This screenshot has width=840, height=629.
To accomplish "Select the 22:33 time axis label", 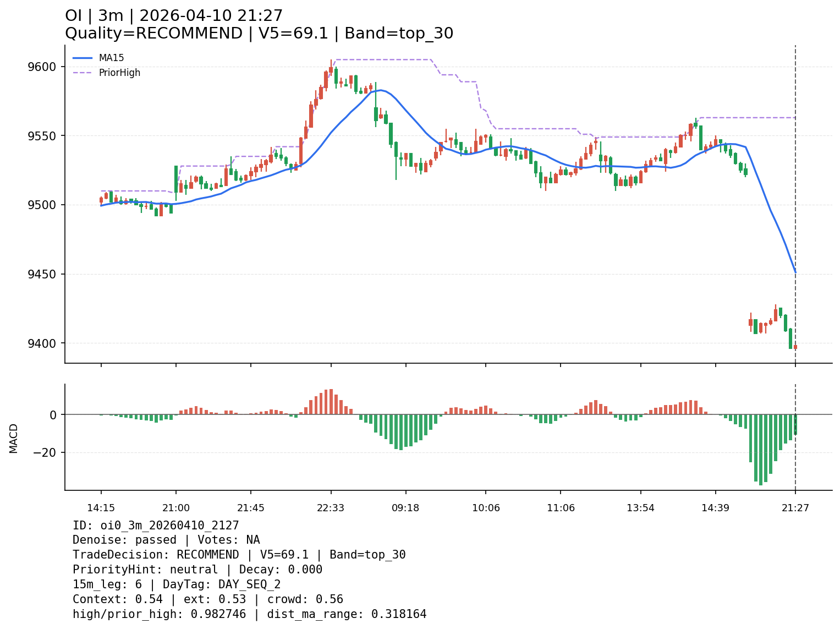I will pos(331,508).
